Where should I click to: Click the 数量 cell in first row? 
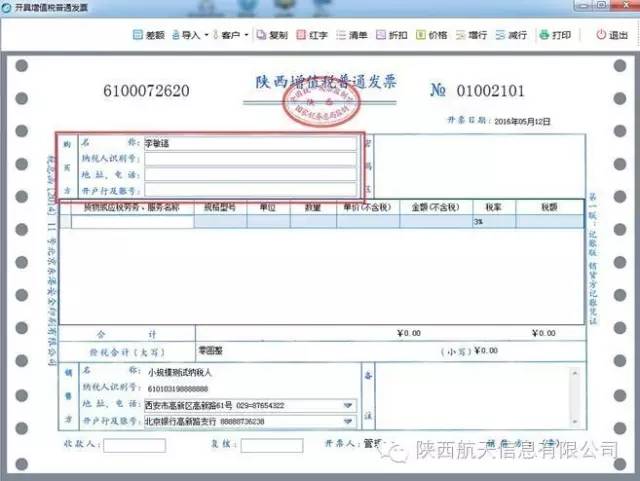313,222
